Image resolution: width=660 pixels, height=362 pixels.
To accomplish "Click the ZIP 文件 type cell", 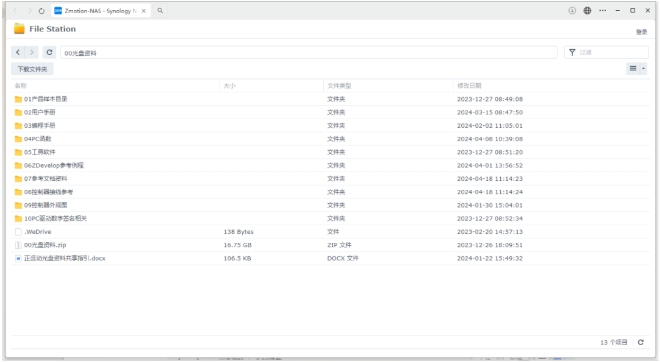I will (x=339, y=245).
